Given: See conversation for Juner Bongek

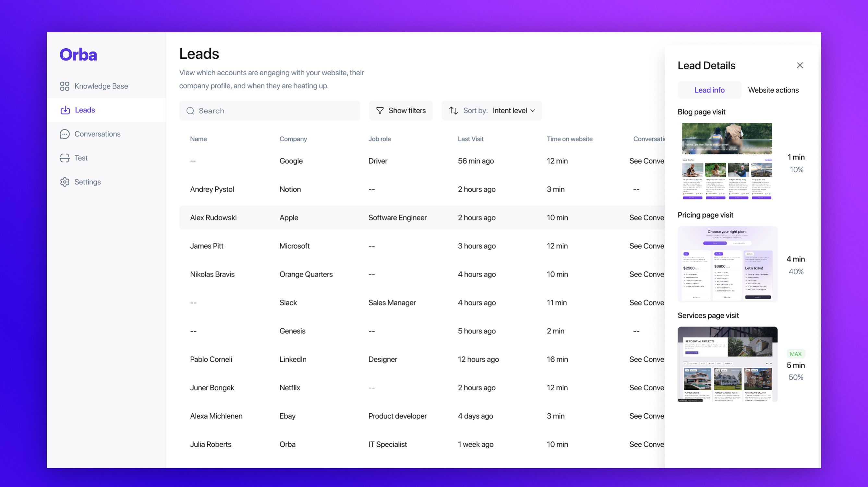Looking at the screenshot, I should point(646,387).
